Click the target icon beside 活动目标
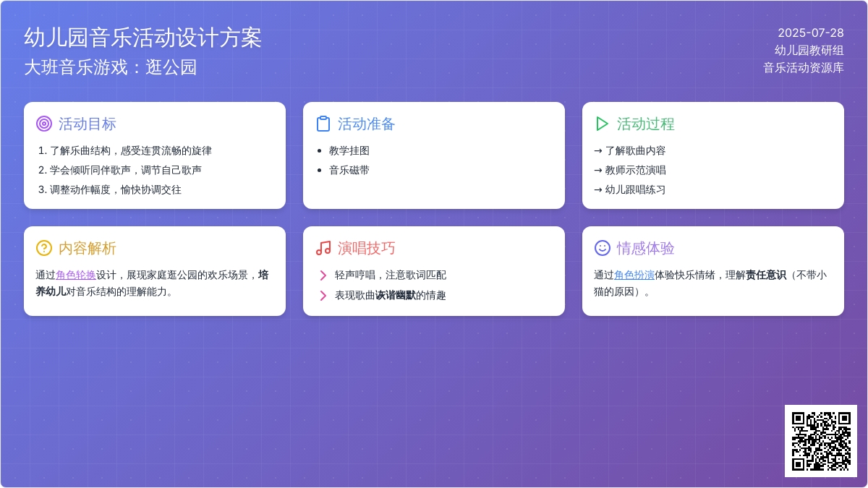868x488 pixels. [44, 124]
